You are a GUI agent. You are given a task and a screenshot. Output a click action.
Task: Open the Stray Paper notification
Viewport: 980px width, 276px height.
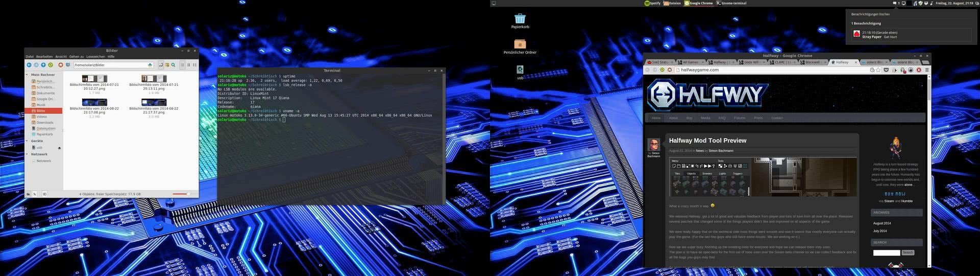[x=911, y=35]
